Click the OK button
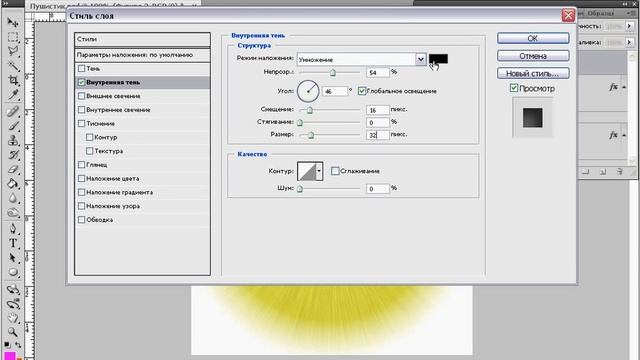Screen dimensions: 640x360 (x=533, y=38)
